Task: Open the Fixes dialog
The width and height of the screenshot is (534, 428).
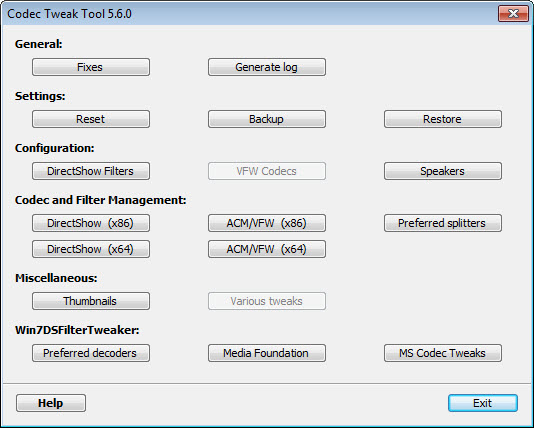Action: click(91, 67)
